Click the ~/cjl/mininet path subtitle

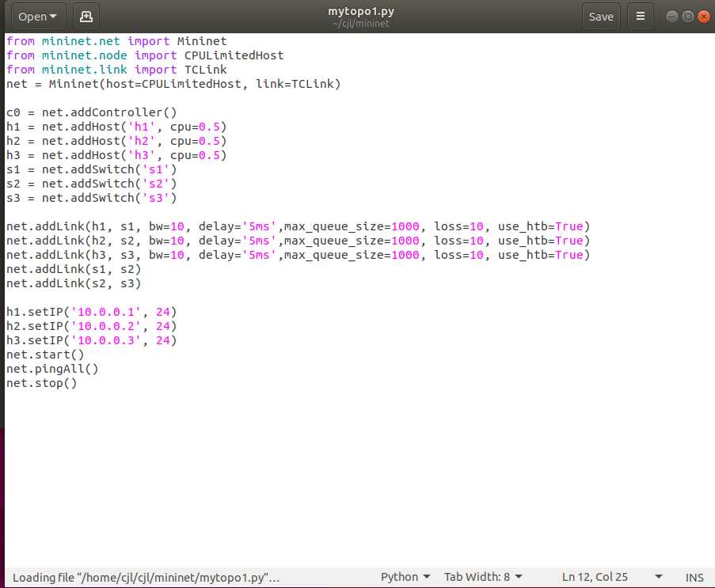pos(361,23)
